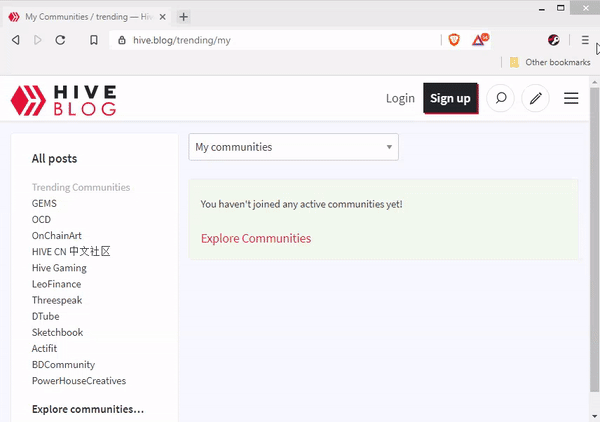This screenshot has height=422, width=600.
Task: Minimize the browser window
Action: pos(542,8)
